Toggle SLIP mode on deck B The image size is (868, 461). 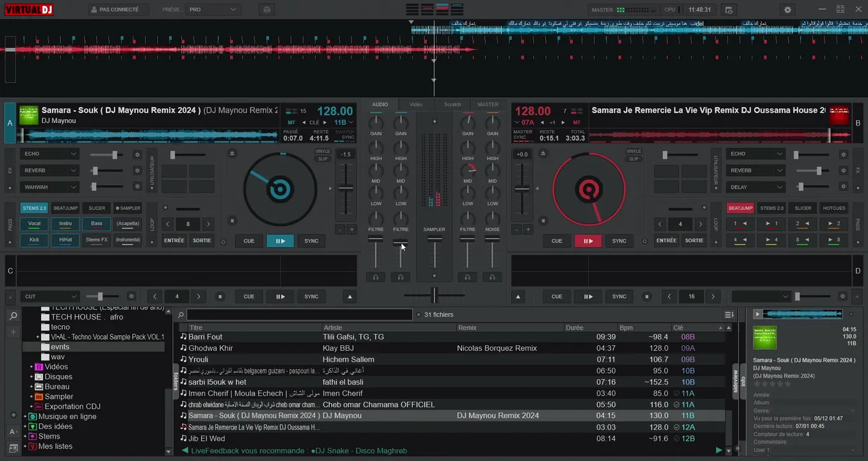[634, 159]
